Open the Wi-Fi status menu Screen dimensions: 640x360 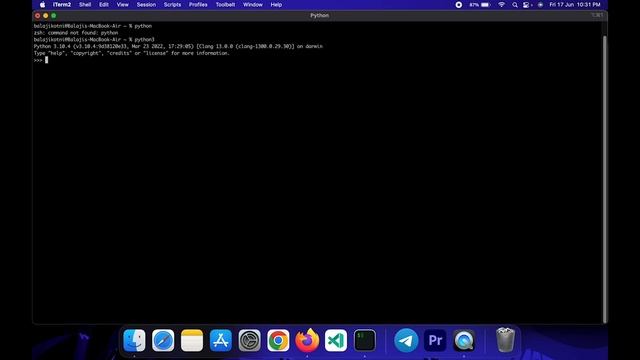point(502,5)
